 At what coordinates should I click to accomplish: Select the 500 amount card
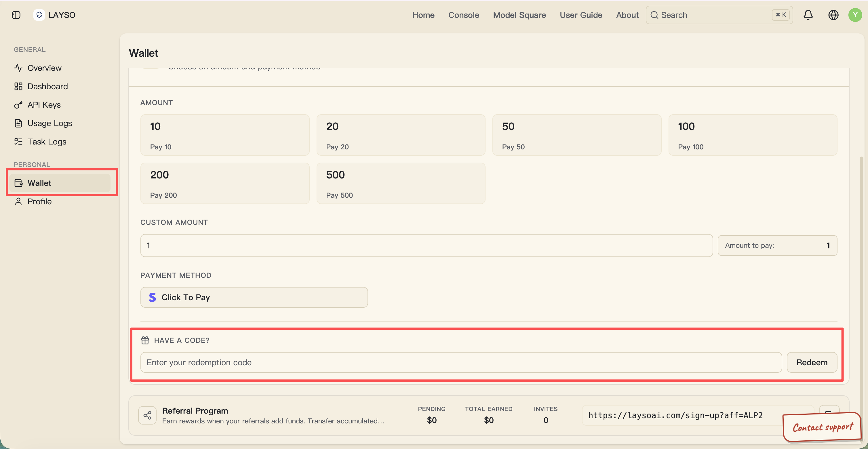401,183
